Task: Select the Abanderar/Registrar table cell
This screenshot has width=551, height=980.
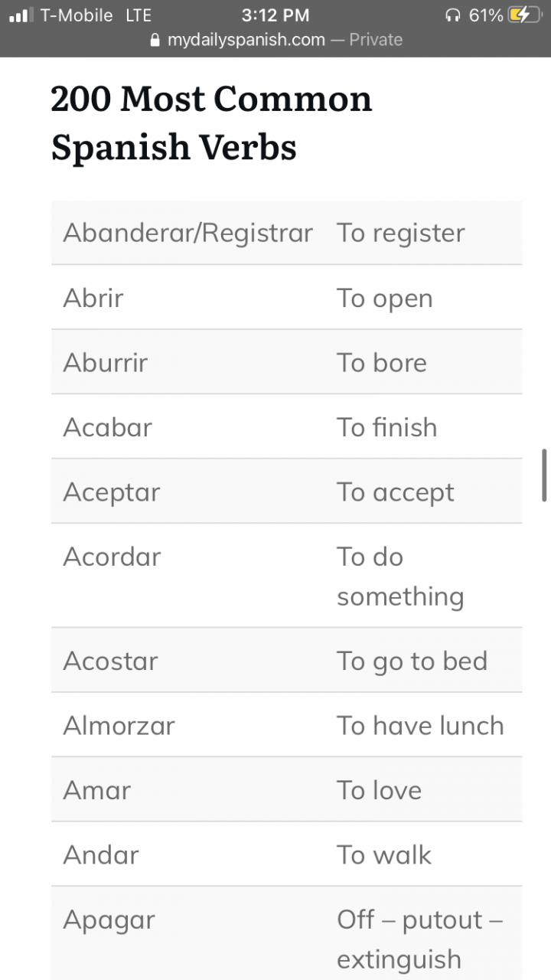Action: pyautogui.click(x=187, y=233)
